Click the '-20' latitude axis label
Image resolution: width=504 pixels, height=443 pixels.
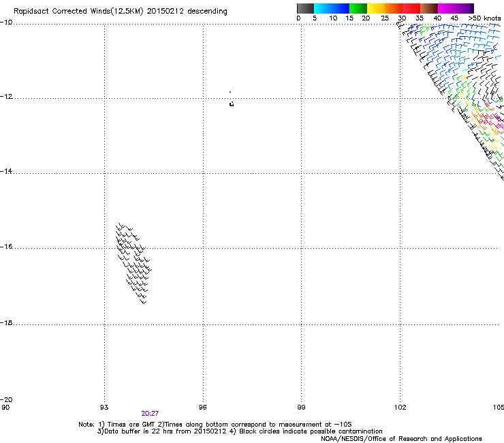pyautogui.click(x=6, y=399)
